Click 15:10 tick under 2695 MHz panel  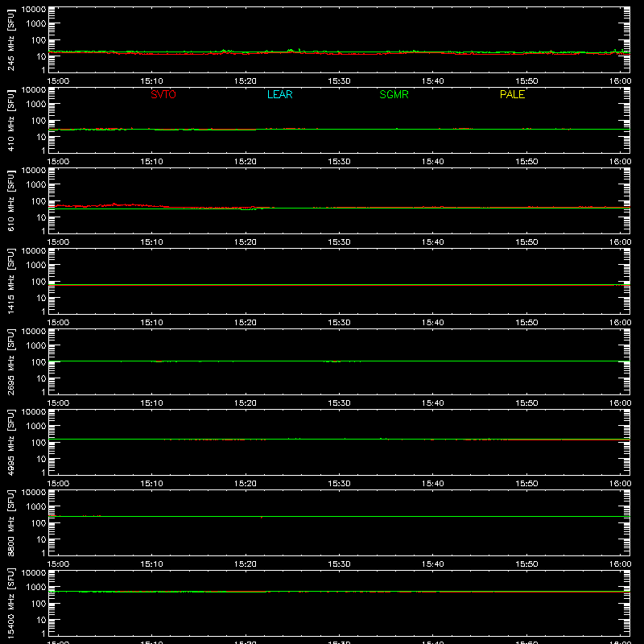tap(151, 403)
